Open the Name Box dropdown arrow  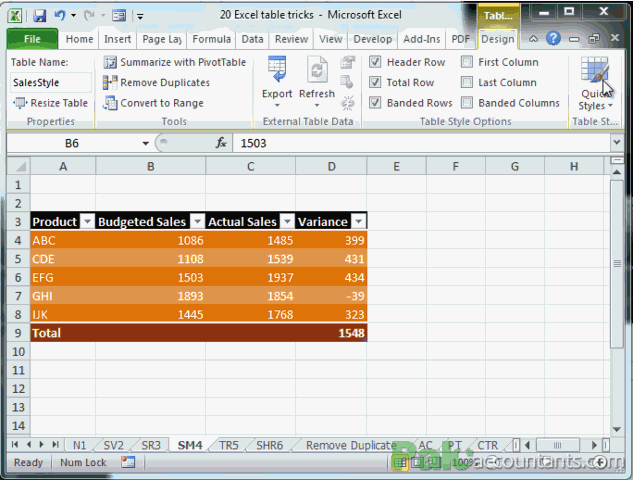coord(145,143)
